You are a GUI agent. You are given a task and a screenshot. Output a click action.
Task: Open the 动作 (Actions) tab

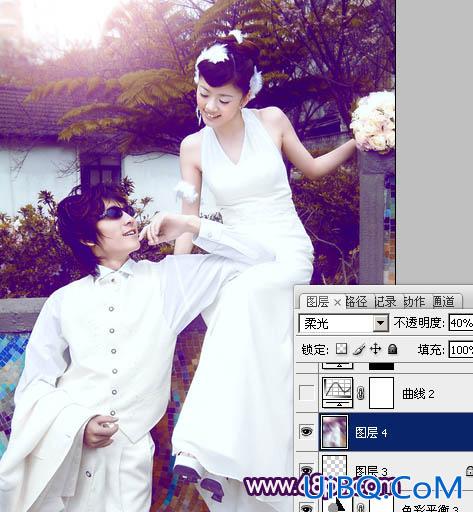coord(415,302)
